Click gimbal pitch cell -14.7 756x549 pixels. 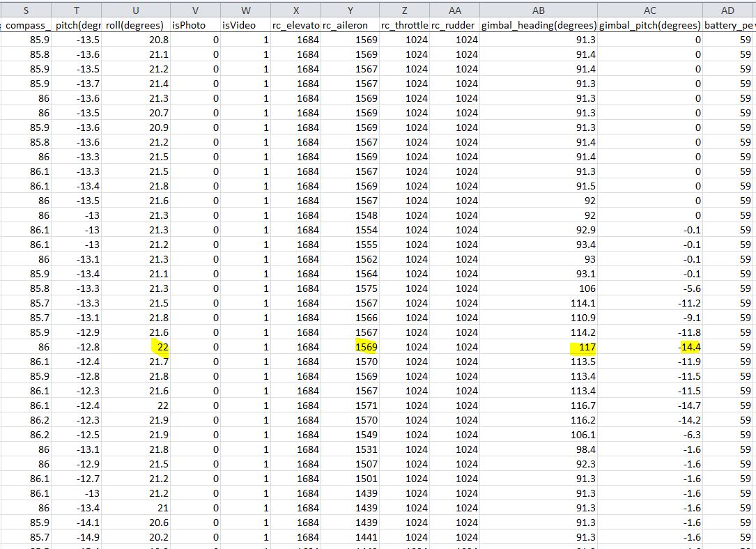650,405
